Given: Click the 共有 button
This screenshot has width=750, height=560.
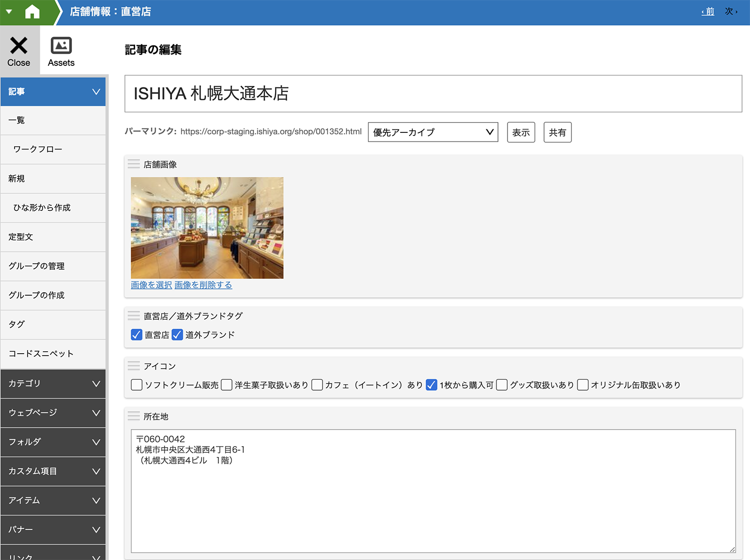Looking at the screenshot, I should [x=557, y=132].
